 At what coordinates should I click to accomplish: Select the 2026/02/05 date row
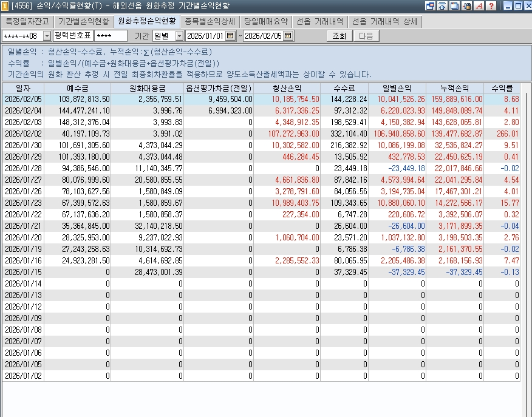tap(261, 100)
